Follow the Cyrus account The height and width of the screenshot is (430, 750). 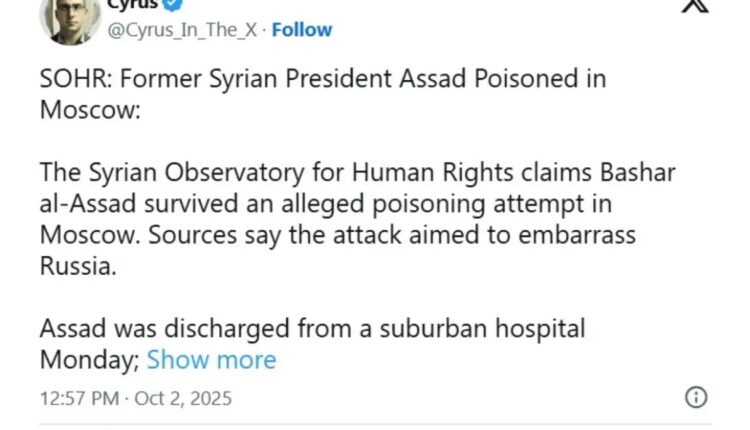point(302,30)
